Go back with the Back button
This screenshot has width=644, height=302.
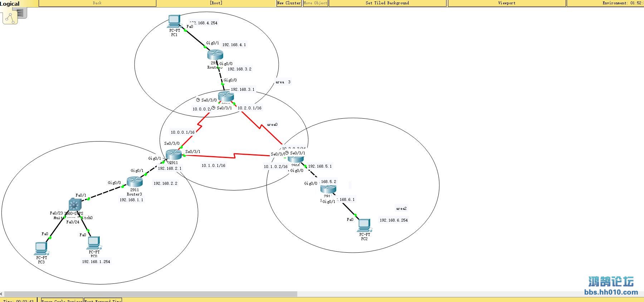click(97, 3)
